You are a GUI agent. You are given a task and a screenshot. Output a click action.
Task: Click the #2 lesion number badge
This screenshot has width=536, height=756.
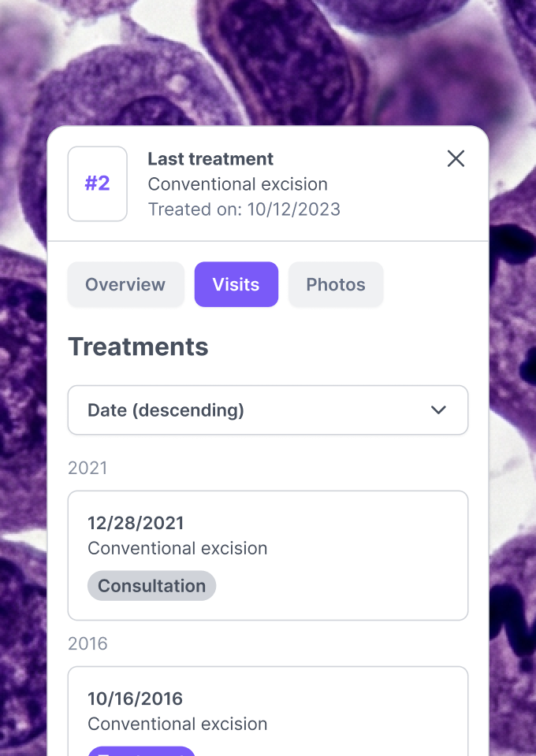coord(98,183)
